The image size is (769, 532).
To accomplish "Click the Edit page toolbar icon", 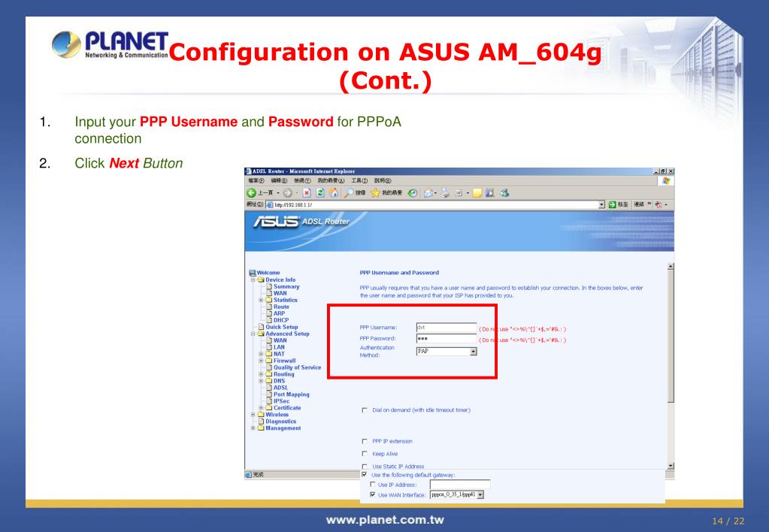I will click(459, 193).
